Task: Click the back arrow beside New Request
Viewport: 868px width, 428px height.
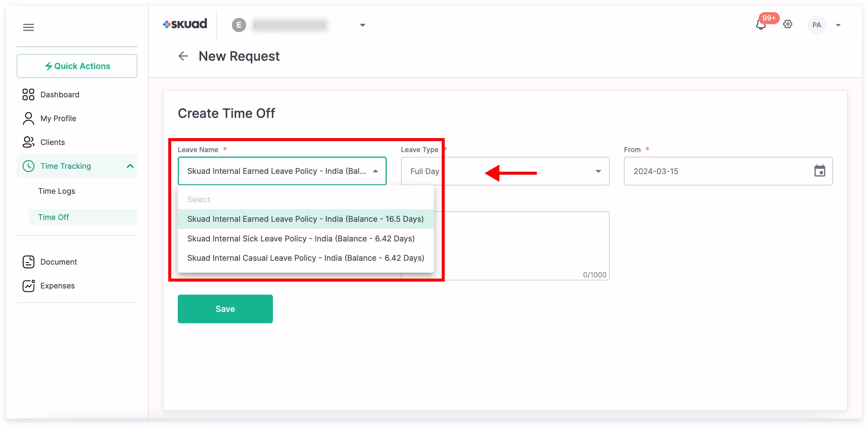Action: point(183,56)
